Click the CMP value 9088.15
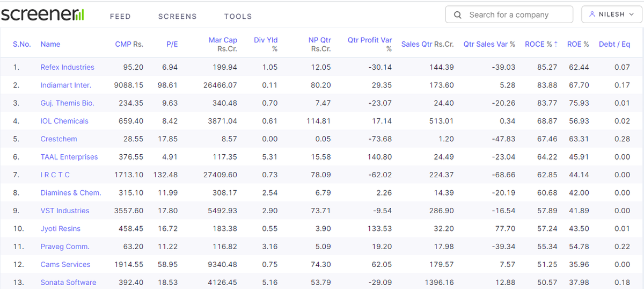This screenshot has height=289, width=644. click(x=129, y=85)
